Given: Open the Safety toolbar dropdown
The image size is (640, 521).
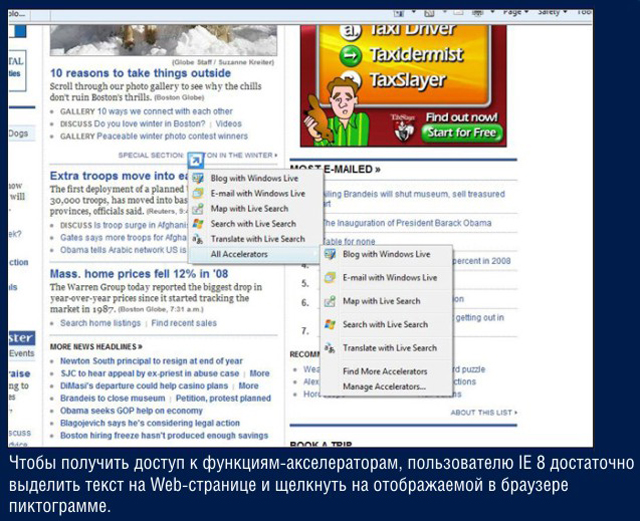Looking at the screenshot, I should tap(552, 13).
